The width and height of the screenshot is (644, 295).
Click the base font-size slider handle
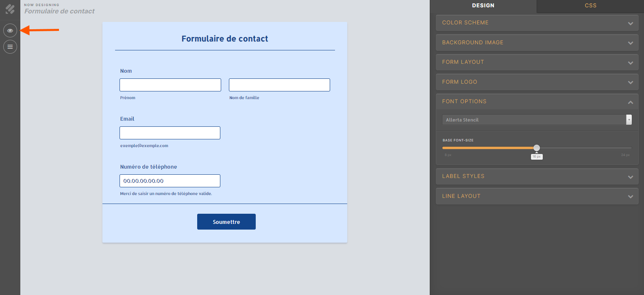537,148
